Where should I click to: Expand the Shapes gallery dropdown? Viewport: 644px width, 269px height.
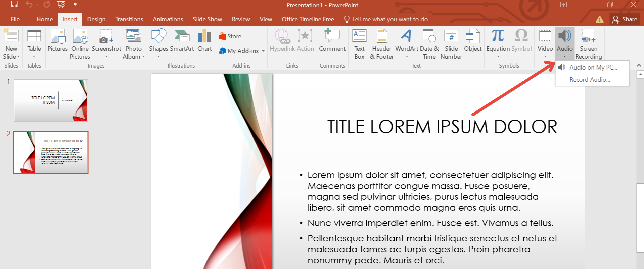[x=158, y=56]
